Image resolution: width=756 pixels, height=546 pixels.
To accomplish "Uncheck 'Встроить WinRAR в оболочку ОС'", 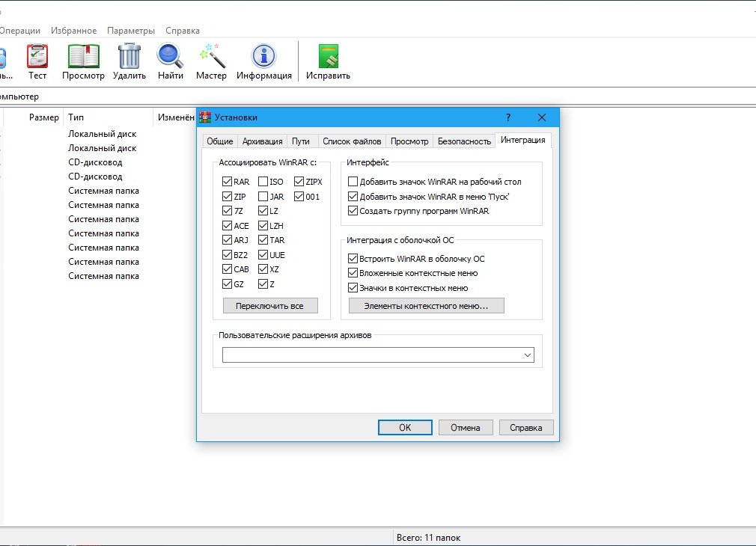I will coord(353,259).
